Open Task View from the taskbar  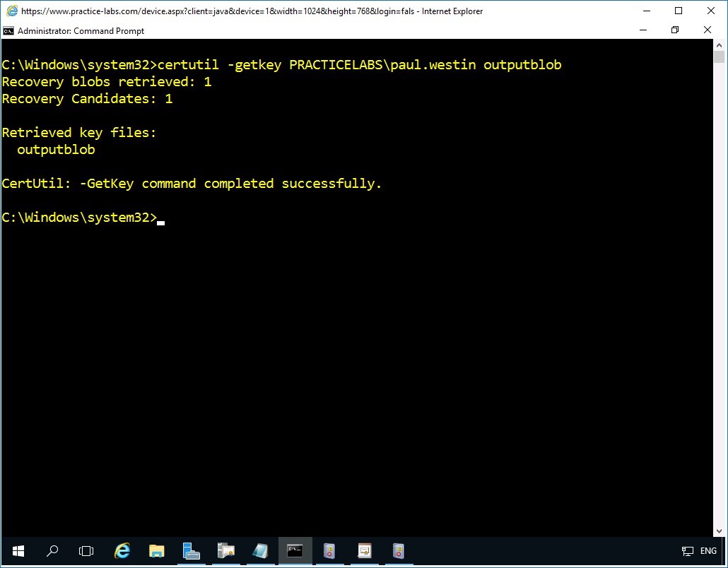[86, 550]
